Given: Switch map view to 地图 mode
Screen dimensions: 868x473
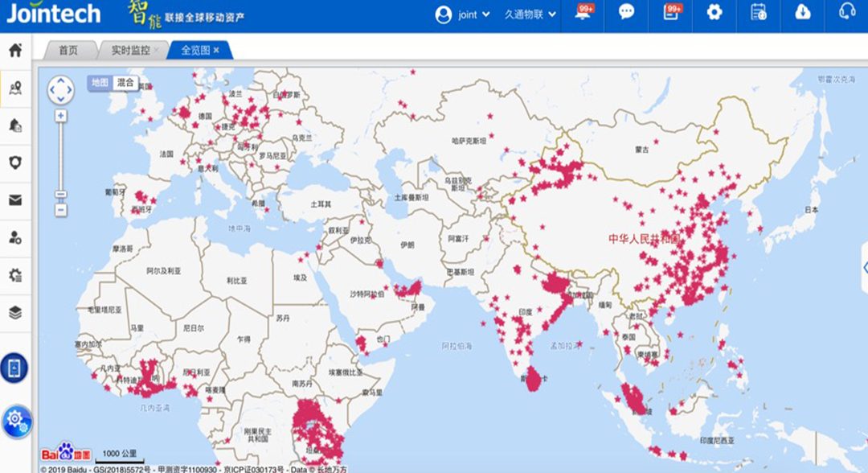Looking at the screenshot, I should [100, 82].
